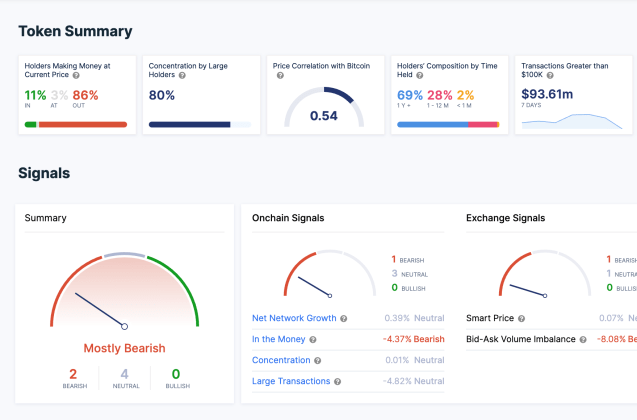Click help icon beside Net Network Growth

tap(343, 319)
